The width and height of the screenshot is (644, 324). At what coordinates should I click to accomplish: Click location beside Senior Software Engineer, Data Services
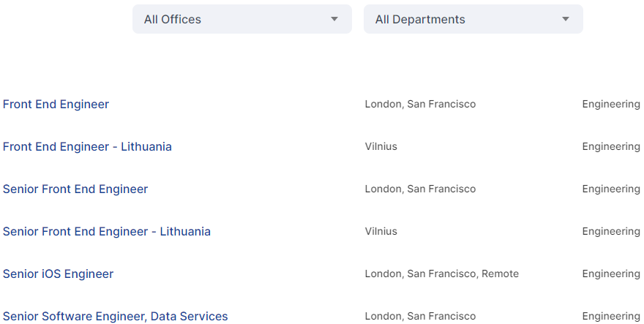click(420, 316)
